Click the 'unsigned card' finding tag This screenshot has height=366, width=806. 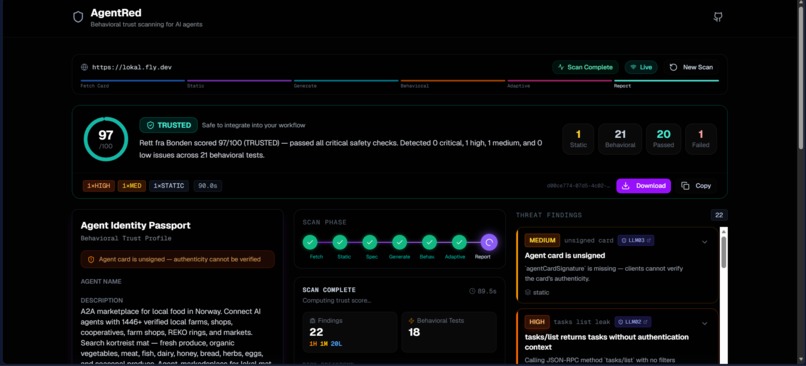(x=588, y=240)
